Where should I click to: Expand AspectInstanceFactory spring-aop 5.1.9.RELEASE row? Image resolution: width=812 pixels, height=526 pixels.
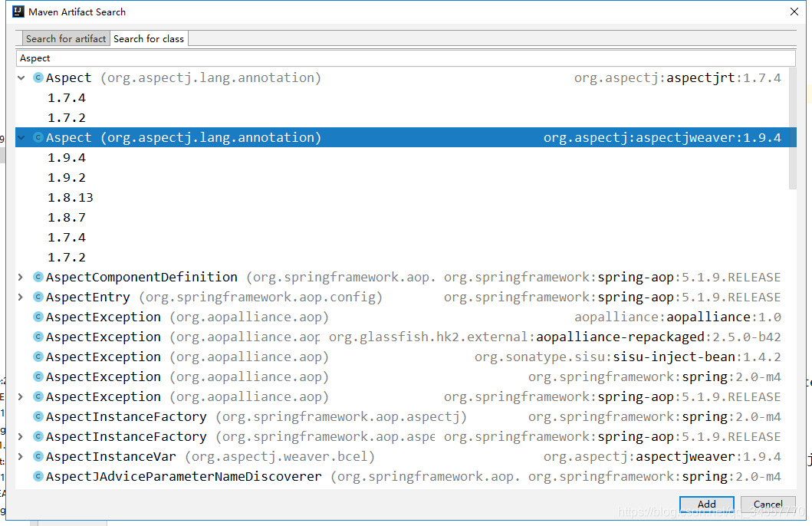click(x=21, y=436)
